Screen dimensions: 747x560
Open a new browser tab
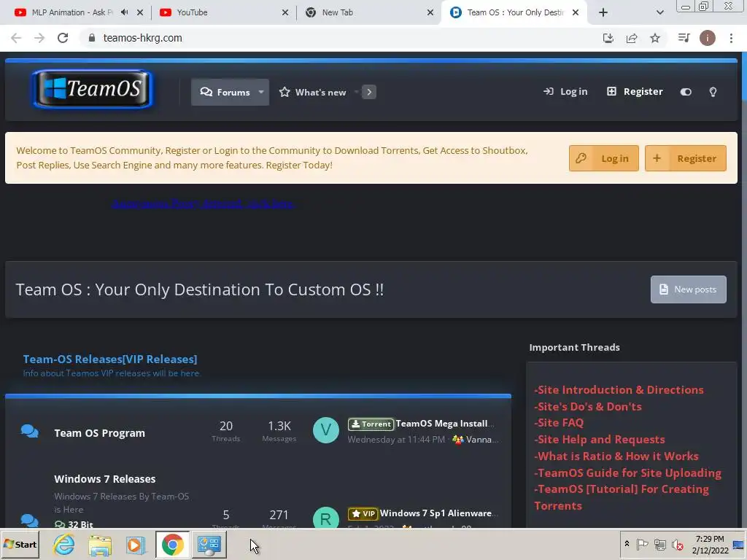(x=603, y=12)
